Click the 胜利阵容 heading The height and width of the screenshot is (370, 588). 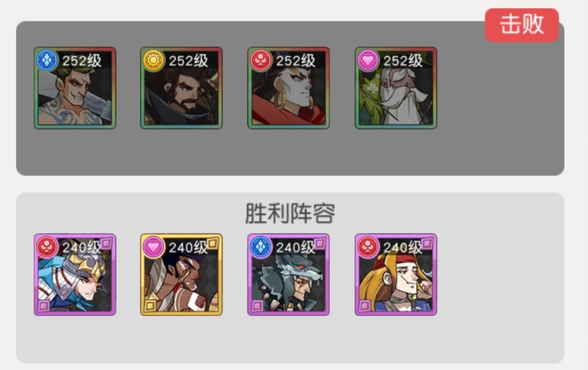pos(290,213)
